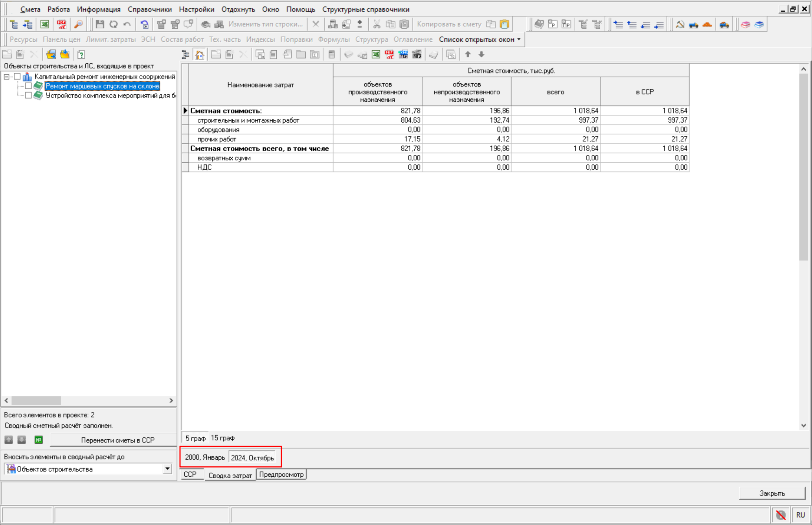Click the up arrow icon in table toolbar
812x525 pixels.
(468, 55)
